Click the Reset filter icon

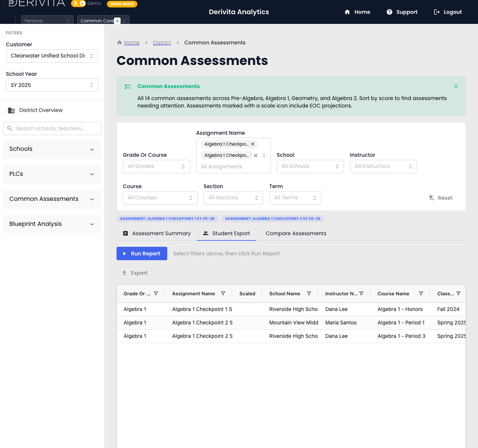point(431,198)
